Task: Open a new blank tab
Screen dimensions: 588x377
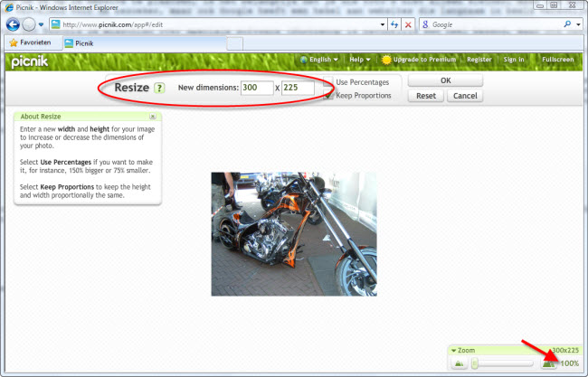Action: coord(235,43)
